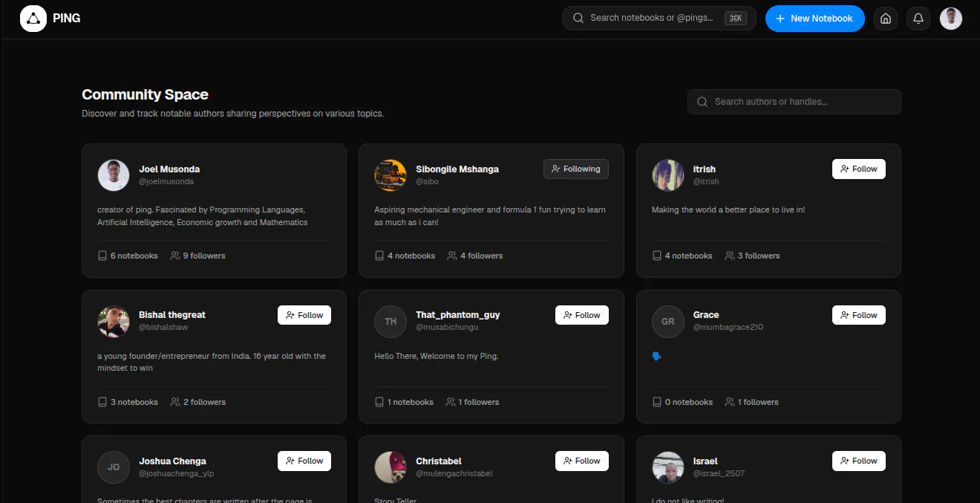The width and height of the screenshot is (980, 503).
Task: Click the speaking head emoji in Grace's bio
Action: 656,356
